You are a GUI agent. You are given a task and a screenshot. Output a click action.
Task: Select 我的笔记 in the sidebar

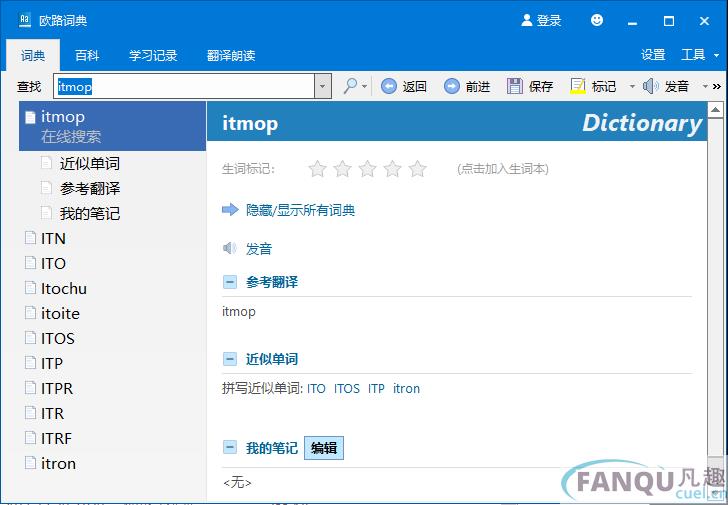[90, 214]
